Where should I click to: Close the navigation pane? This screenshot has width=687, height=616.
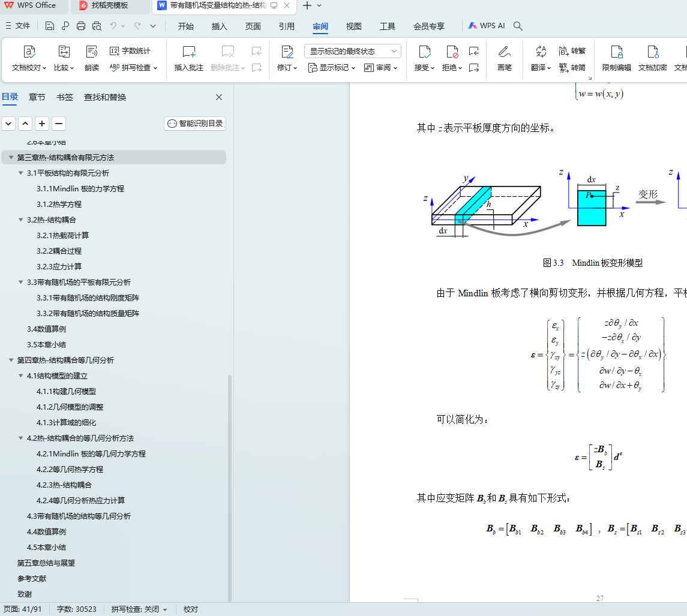point(219,97)
